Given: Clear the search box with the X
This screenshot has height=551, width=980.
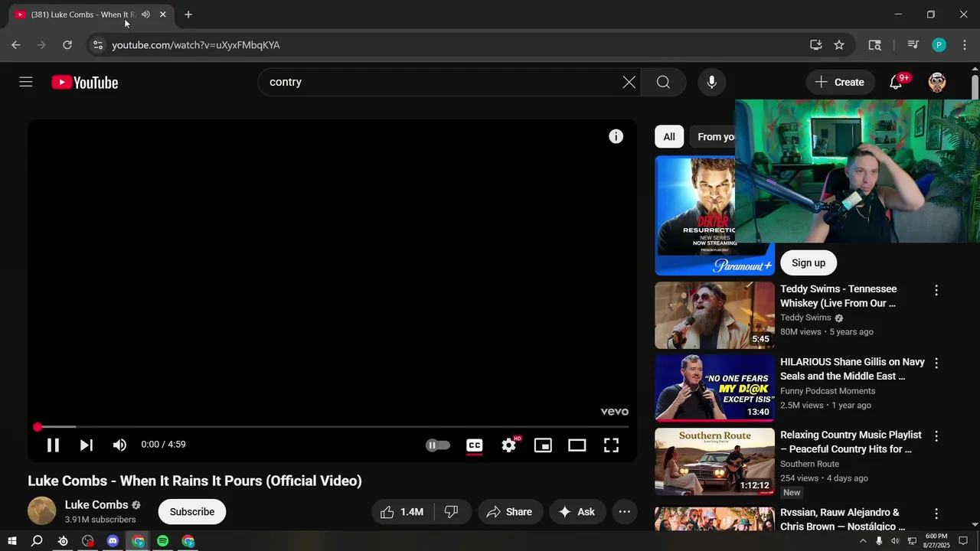Looking at the screenshot, I should [x=629, y=82].
